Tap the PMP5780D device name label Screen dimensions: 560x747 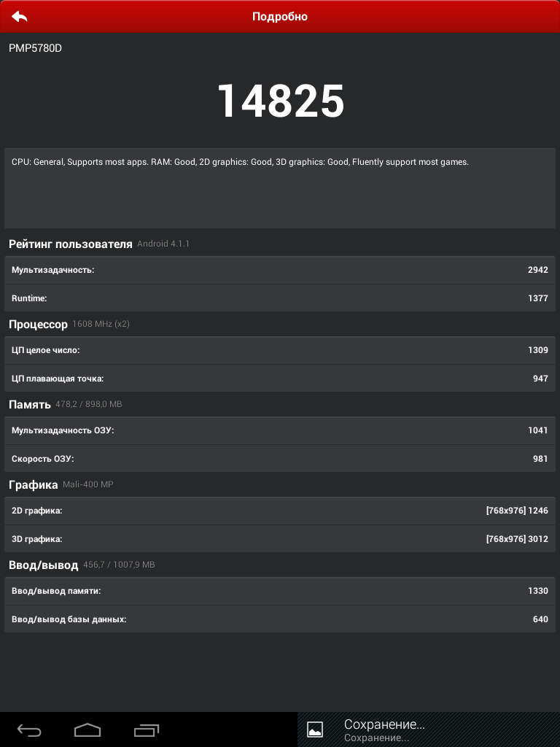[35, 48]
